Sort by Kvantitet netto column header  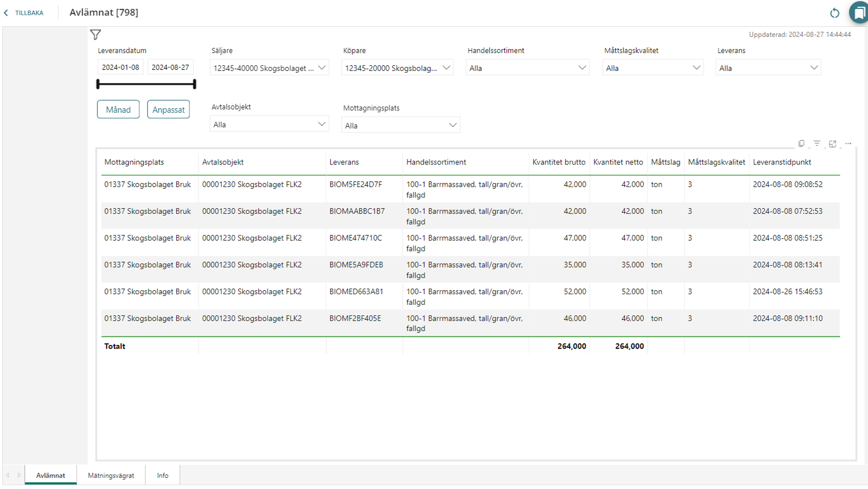click(x=618, y=162)
